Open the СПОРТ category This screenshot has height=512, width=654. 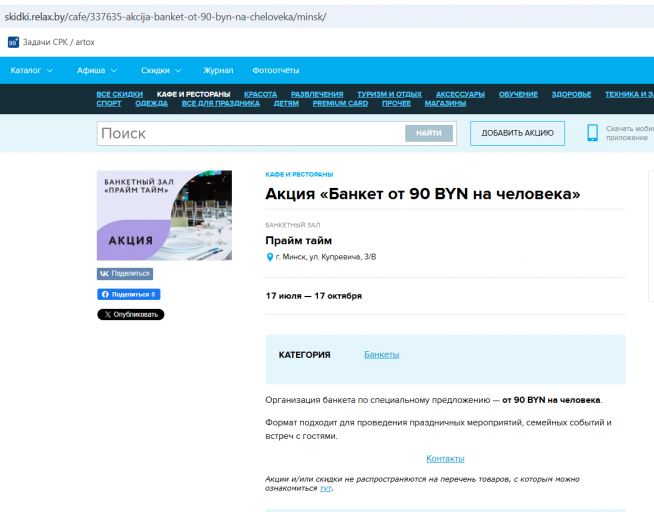[109, 103]
